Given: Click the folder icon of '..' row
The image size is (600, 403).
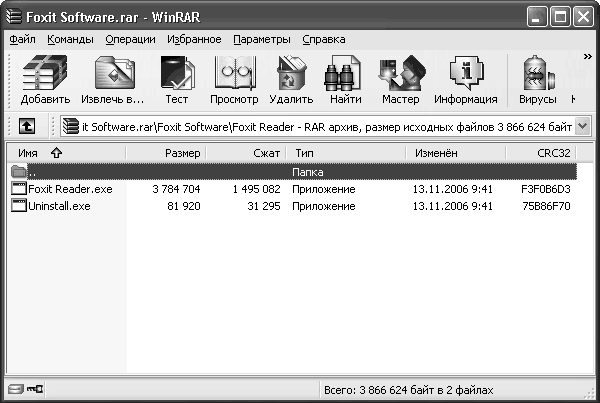Looking at the screenshot, I should (x=18, y=172).
